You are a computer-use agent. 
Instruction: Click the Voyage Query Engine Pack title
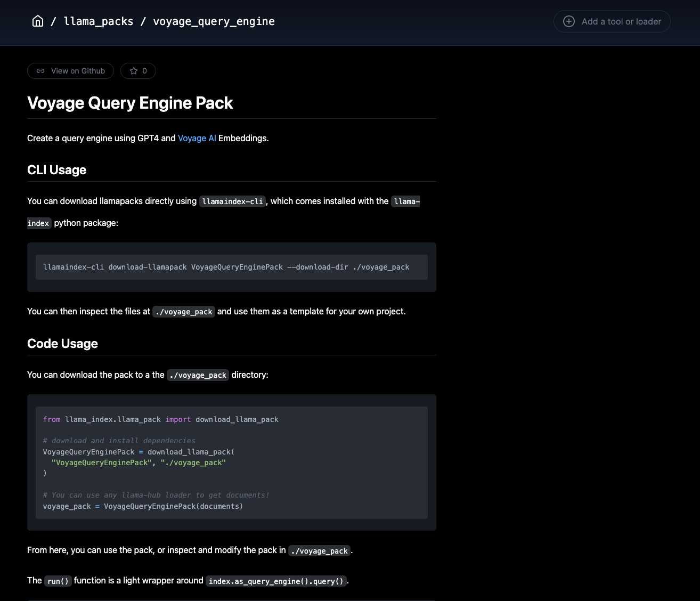click(x=130, y=103)
